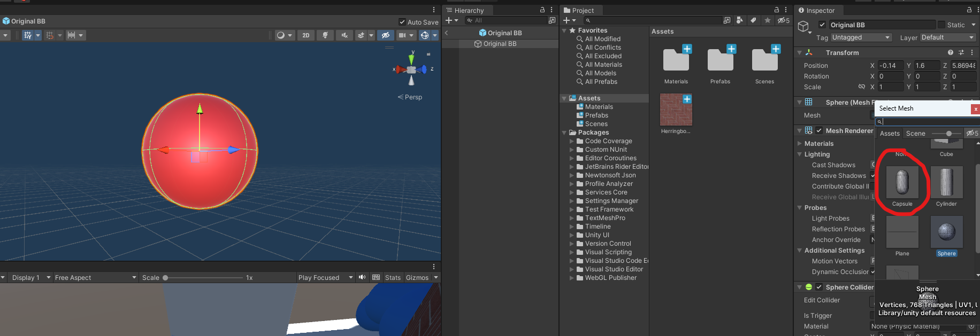This screenshot has height=336, width=980.
Task: Toggle Gizmos globe icon in scene toolbar
Action: click(x=425, y=35)
